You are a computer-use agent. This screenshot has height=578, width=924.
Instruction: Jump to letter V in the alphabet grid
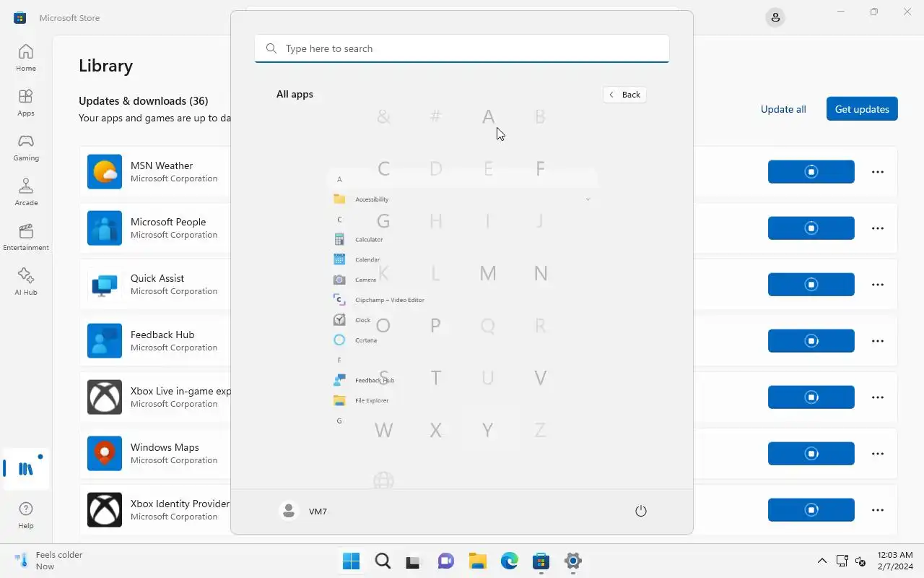pos(540,378)
